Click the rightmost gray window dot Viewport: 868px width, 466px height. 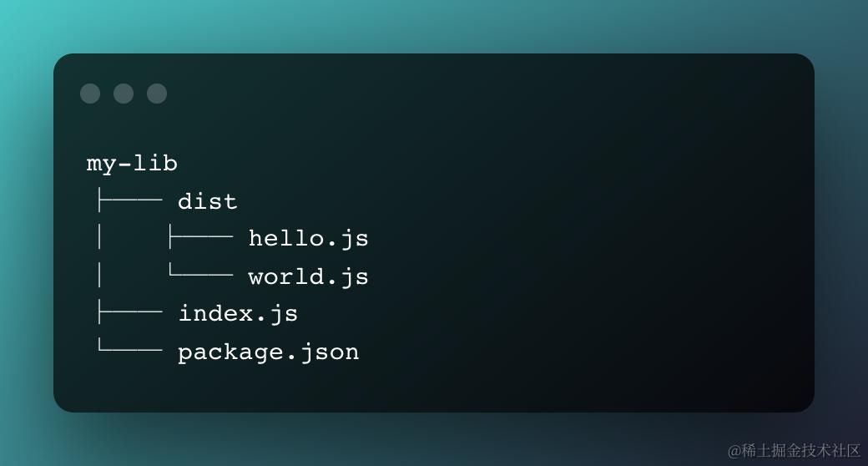click(x=157, y=94)
